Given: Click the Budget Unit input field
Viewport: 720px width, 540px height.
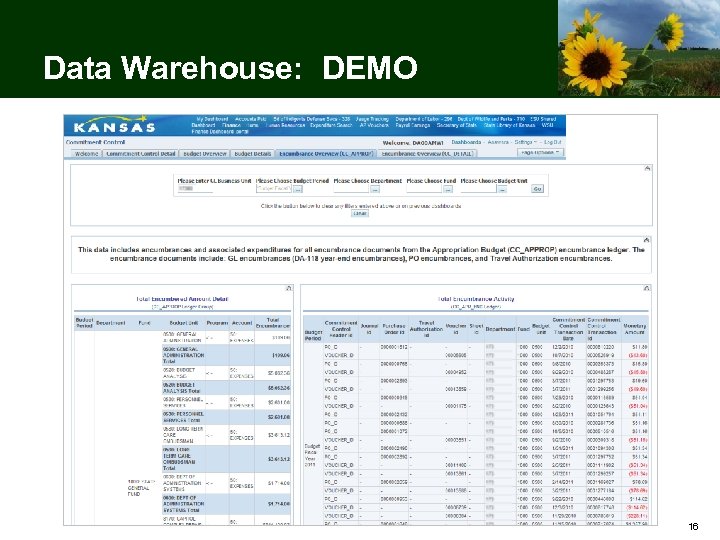Looking at the screenshot, I should [x=478, y=189].
